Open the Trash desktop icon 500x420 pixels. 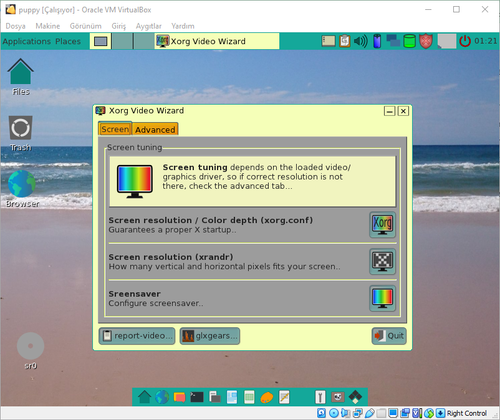21,133
